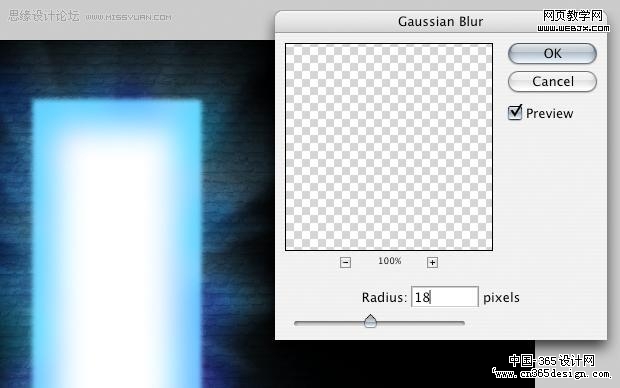The image size is (620, 388).
Task: Confirm the Gaussian Blur with OK
Action: pos(552,53)
